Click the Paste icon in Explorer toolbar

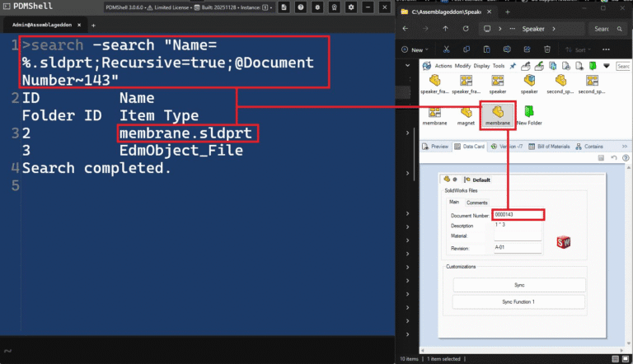tap(486, 49)
